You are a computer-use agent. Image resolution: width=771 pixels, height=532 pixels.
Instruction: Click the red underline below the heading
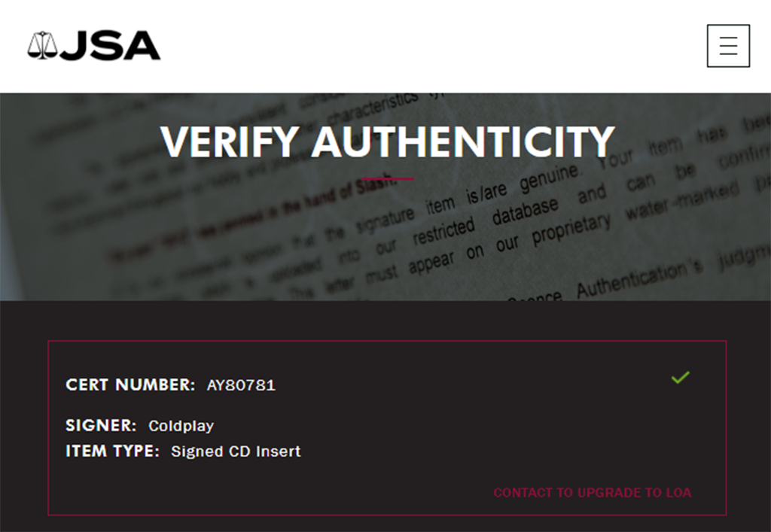387,179
